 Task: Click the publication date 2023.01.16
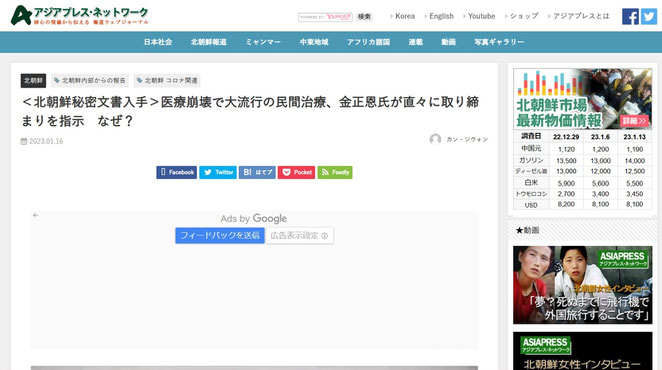46,141
